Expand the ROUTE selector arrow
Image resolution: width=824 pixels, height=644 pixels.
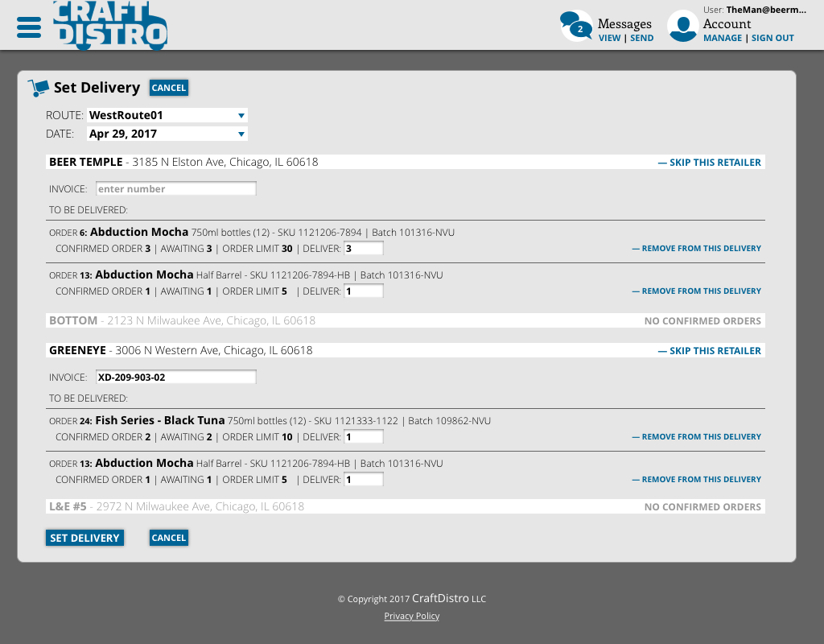(241, 115)
